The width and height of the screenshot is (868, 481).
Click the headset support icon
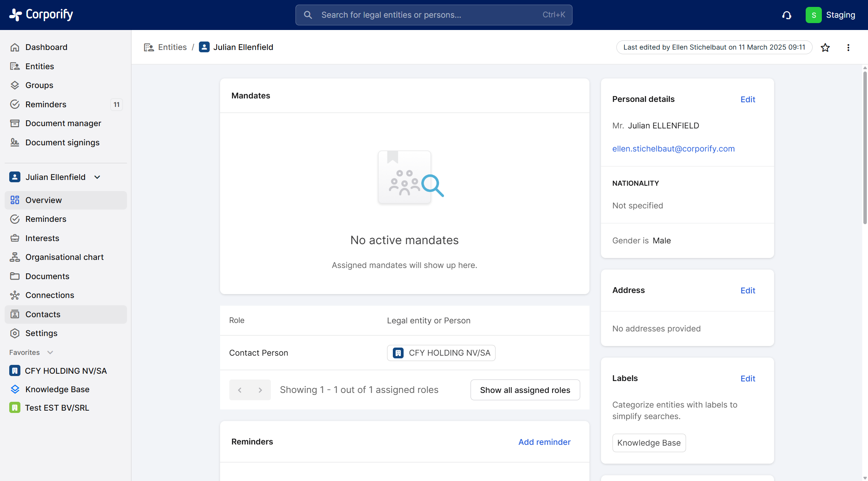tap(786, 15)
